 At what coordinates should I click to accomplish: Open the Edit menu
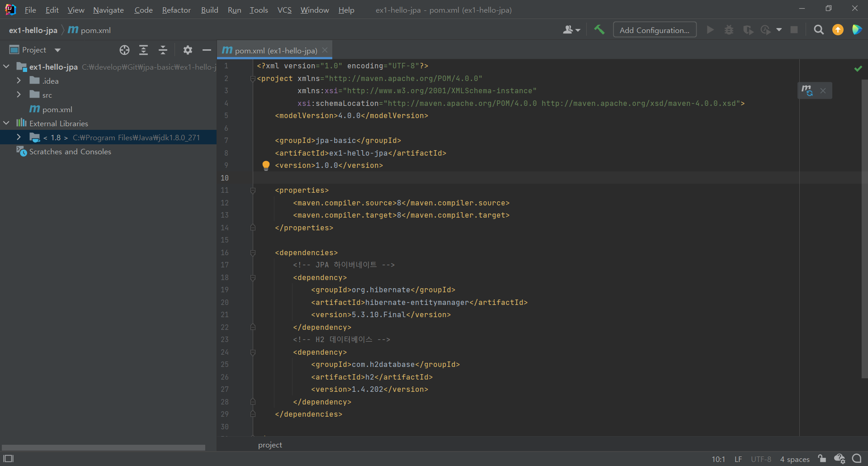point(52,10)
